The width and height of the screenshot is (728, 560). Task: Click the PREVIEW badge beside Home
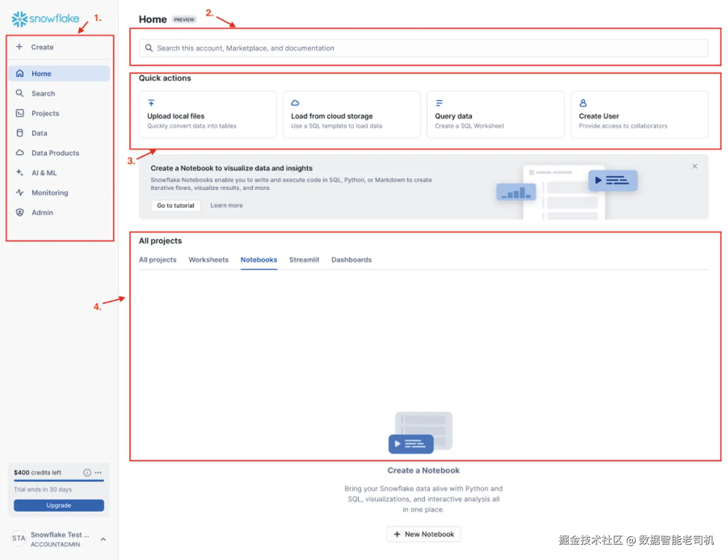[184, 19]
